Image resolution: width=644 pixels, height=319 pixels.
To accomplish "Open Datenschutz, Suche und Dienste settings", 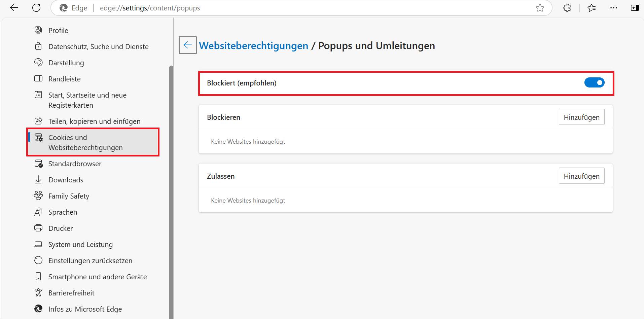I will pos(98,46).
